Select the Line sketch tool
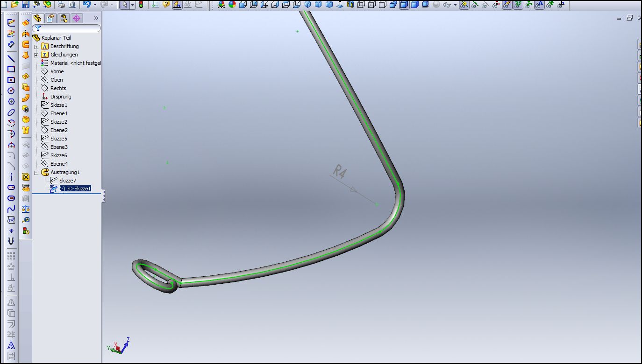 tap(11, 59)
